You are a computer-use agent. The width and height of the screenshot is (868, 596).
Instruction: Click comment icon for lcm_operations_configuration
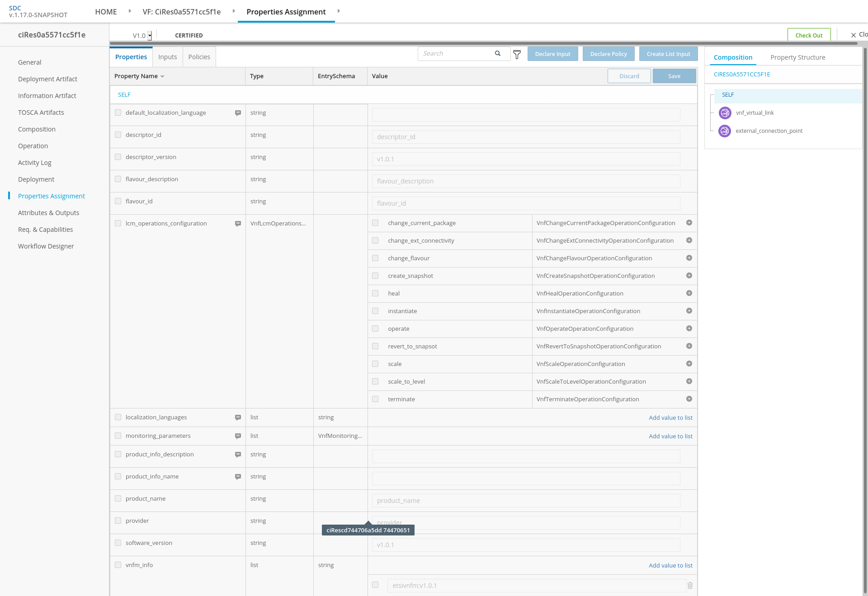click(x=238, y=224)
